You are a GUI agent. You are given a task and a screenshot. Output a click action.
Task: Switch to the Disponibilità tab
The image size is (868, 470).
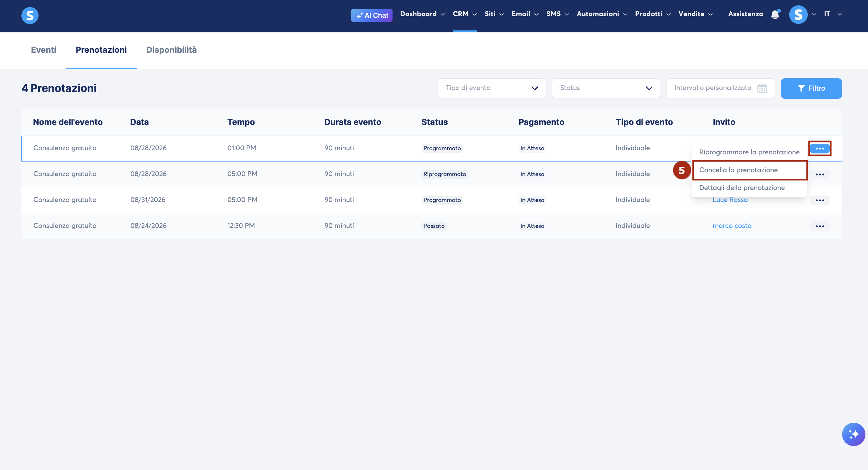pos(171,50)
